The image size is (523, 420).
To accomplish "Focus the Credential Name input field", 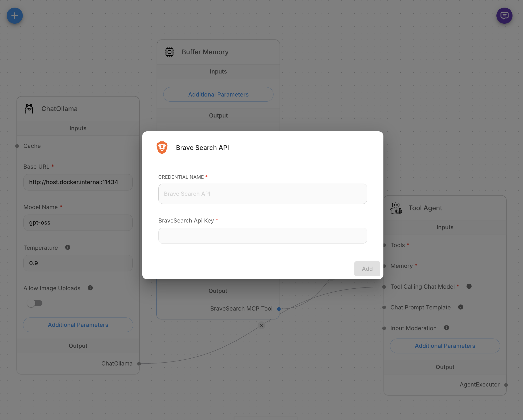I will 262,194.
